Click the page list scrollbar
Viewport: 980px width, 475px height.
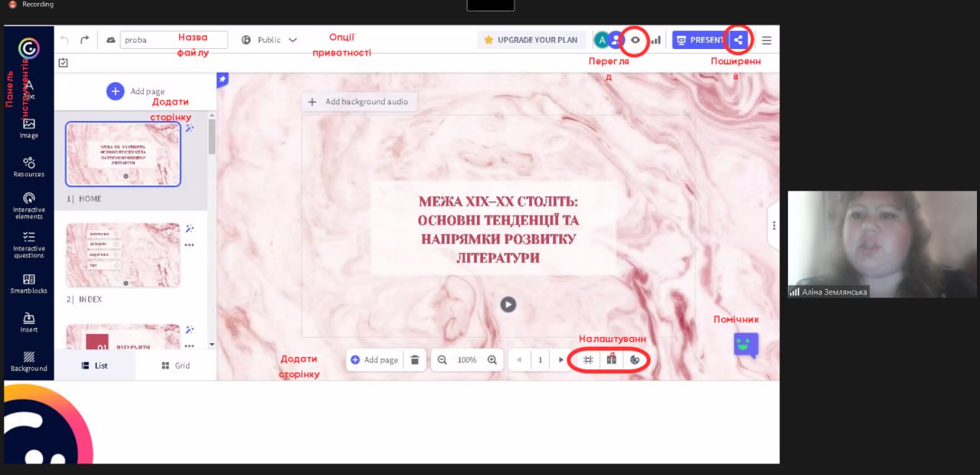point(212,136)
